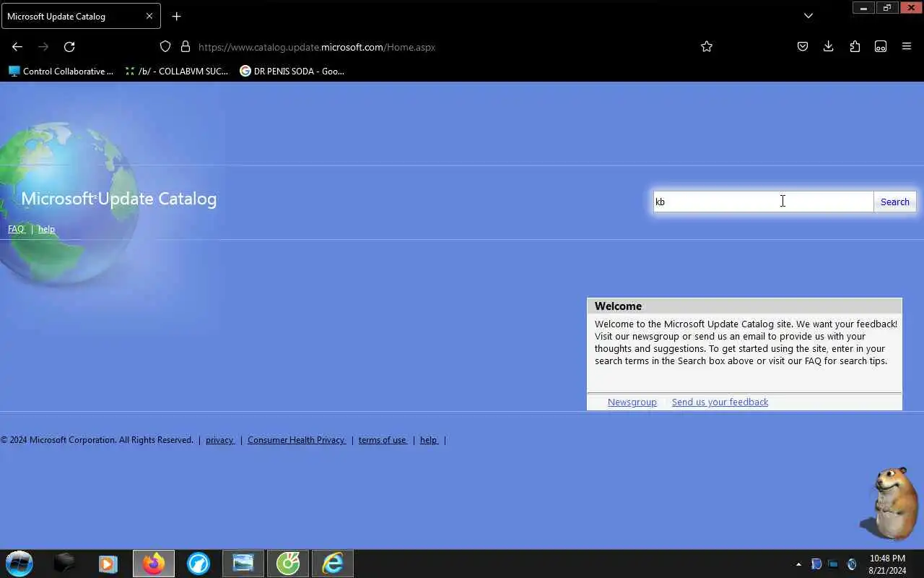Open the terms of use link

click(383, 440)
